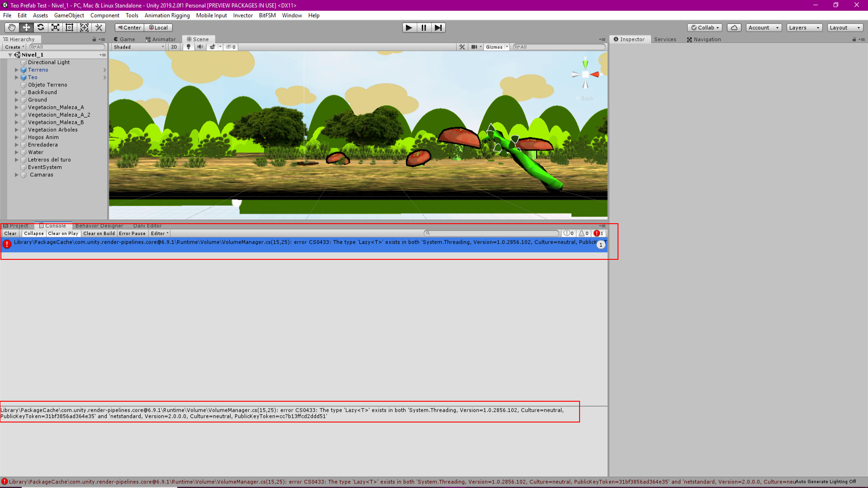Viewport: 868px width, 488px height.
Task: Open the Shaded draw mode dropdown
Action: click(139, 47)
